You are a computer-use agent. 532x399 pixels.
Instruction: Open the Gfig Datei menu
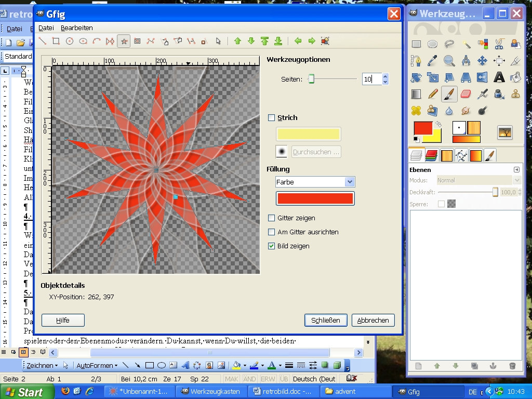click(46, 28)
